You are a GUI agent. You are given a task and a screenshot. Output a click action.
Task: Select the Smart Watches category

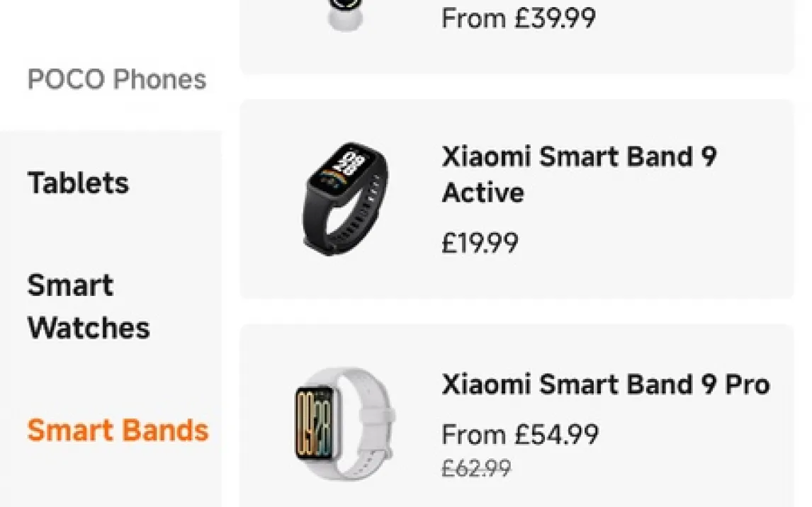tap(89, 307)
